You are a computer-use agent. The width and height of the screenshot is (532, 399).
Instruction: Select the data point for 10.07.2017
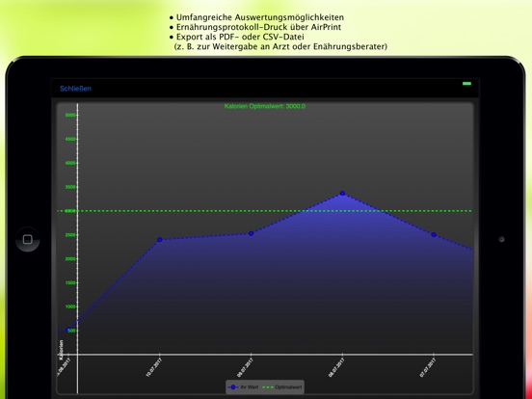(x=160, y=240)
